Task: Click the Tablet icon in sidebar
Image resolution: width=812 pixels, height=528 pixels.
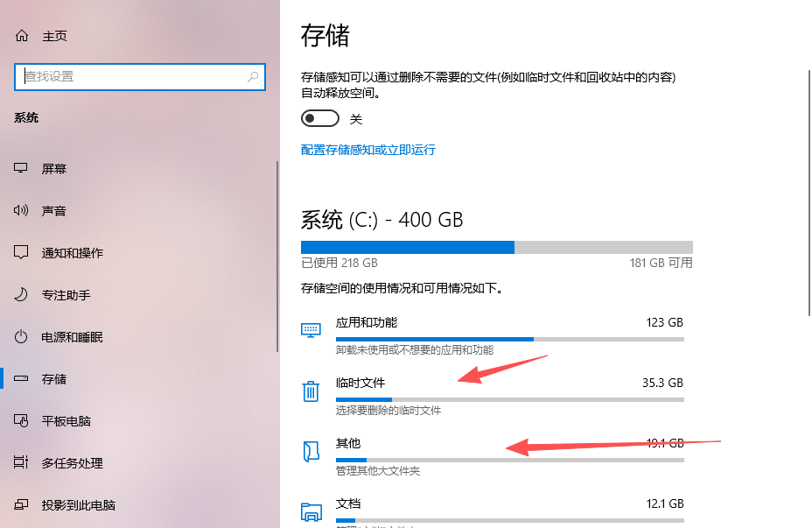Action: pyautogui.click(x=21, y=421)
